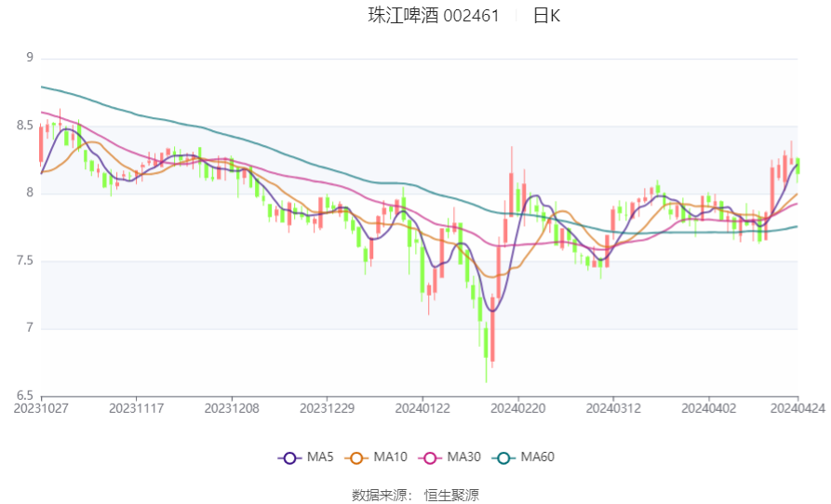This screenshot has height=504, width=831.
Task: Click the 6.5 price axis label
Action: tap(25, 395)
